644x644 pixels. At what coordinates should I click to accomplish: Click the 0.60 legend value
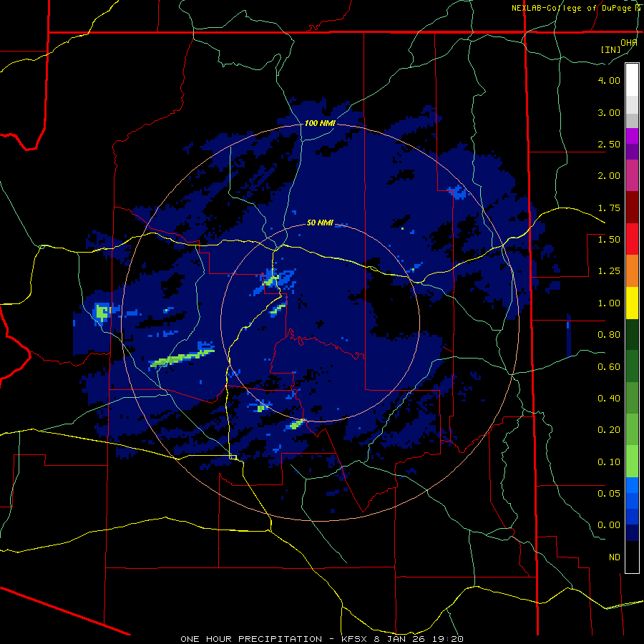(x=609, y=367)
